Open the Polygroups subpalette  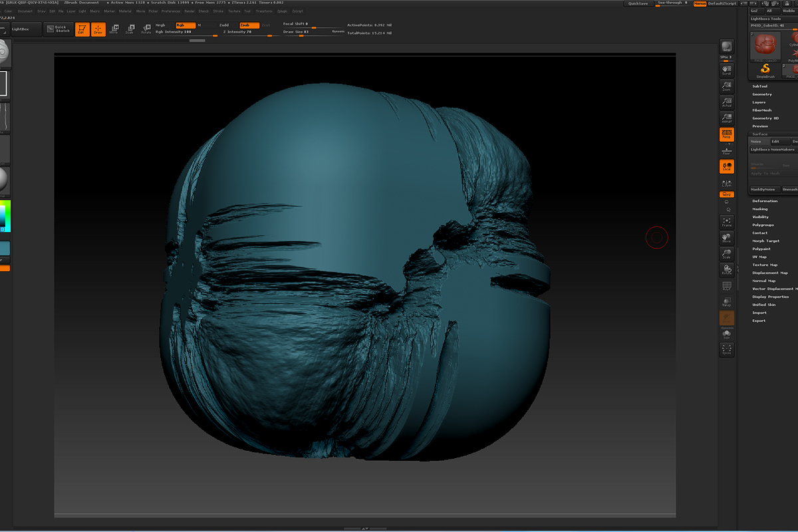(x=762, y=225)
